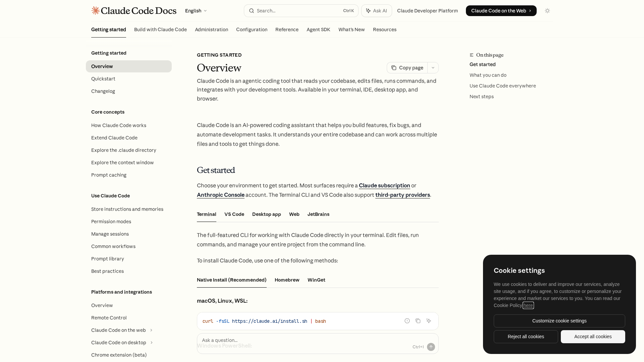This screenshot has width=644, height=362.
Task: Switch to the Desktop app tab
Action: [266, 214]
